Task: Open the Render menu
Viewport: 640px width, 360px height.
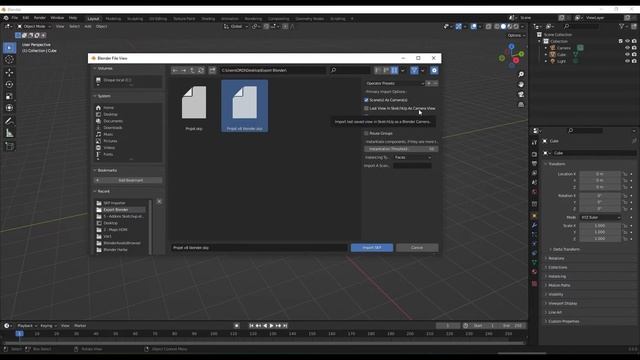Action: 40,18
